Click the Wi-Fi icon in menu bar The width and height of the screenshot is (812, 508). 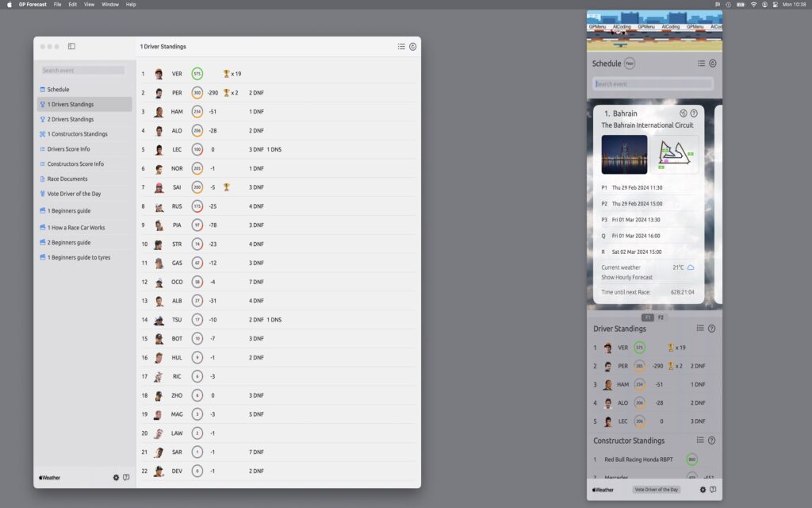pos(753,4)
